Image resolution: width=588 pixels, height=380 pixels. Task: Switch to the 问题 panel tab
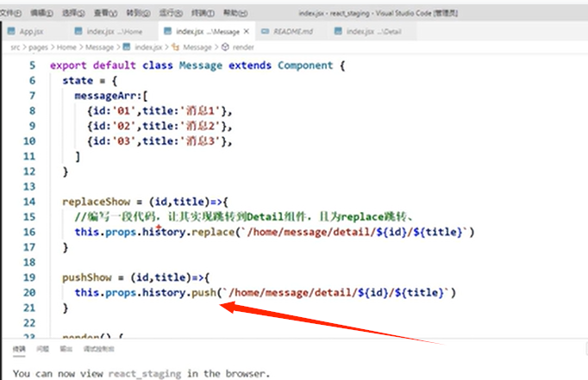coord(43,349)
